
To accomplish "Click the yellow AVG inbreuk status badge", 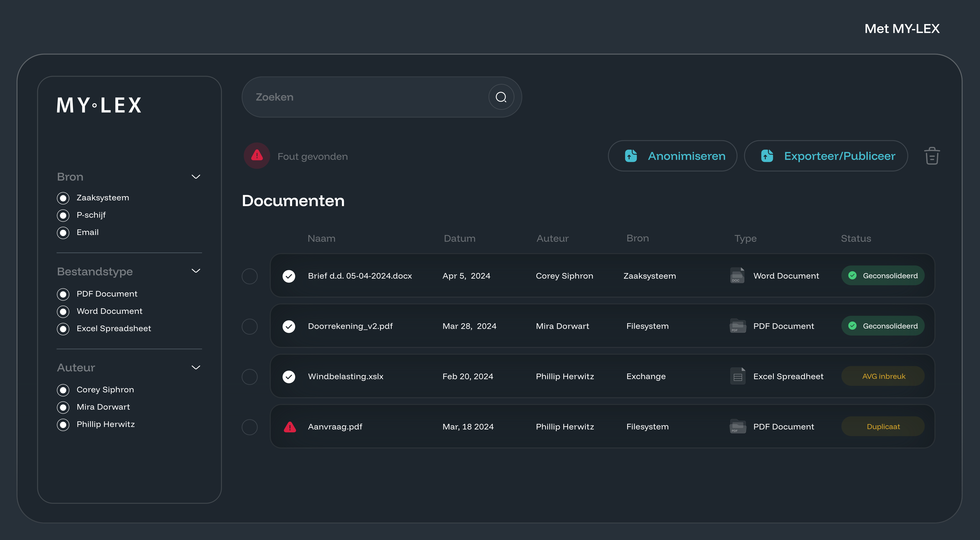I will pos(883,376).
